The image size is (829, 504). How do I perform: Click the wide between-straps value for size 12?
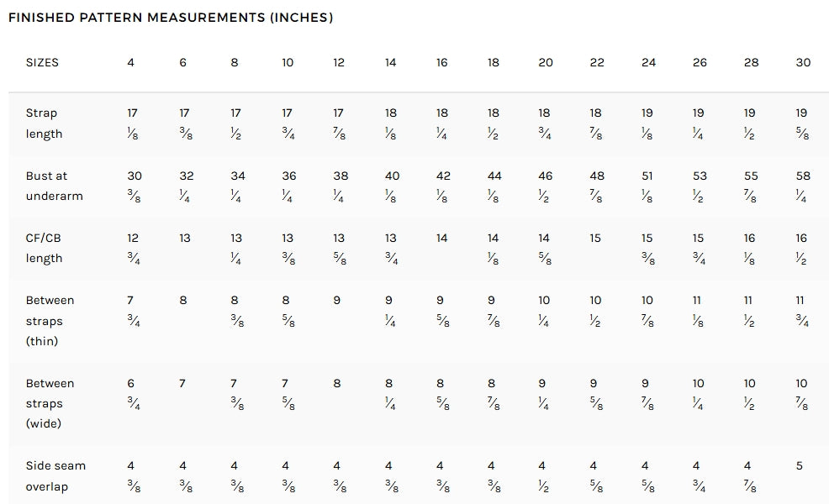[x=337, y=384]
